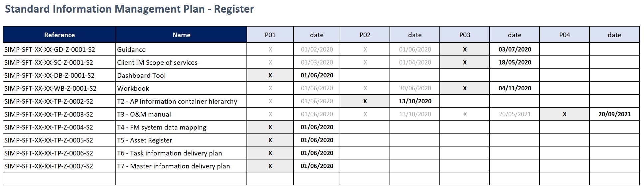Click the P03 X mark in Guidance row
Image resolution: width=644 pixels, height=189 pixels.
pyautogui.click(x=465, y=49)
